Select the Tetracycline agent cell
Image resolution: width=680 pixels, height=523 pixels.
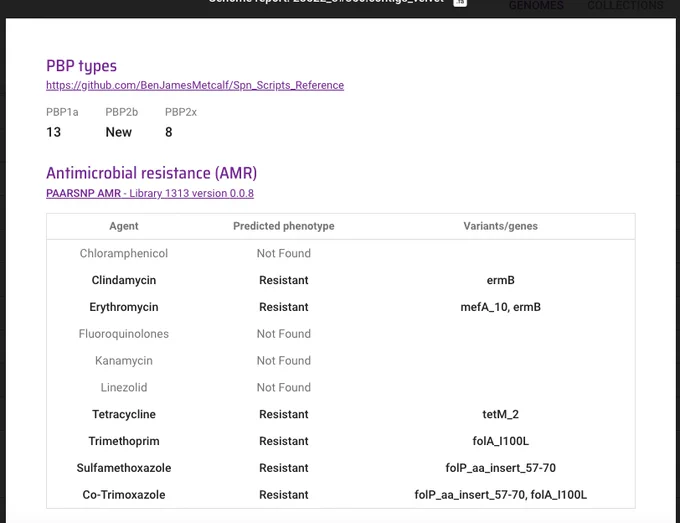124,414
